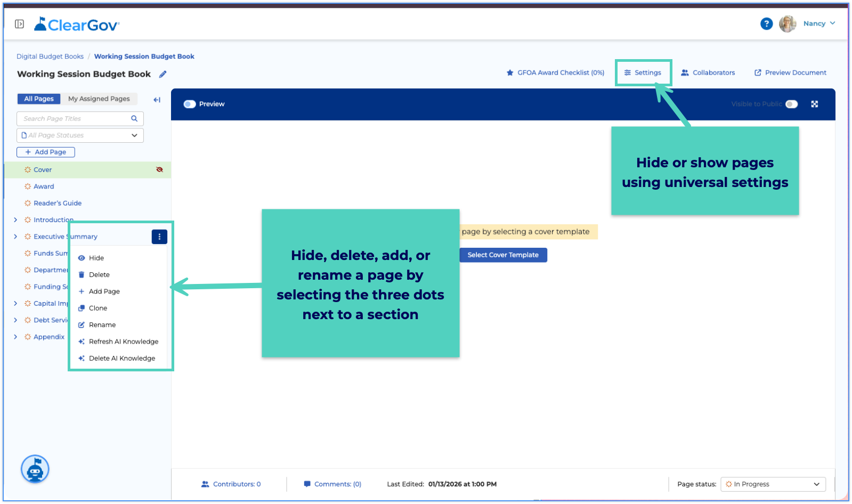Switch to My Assigned Pages tab
The width and height of the screenshot is (852, 504).
(99, 99)
